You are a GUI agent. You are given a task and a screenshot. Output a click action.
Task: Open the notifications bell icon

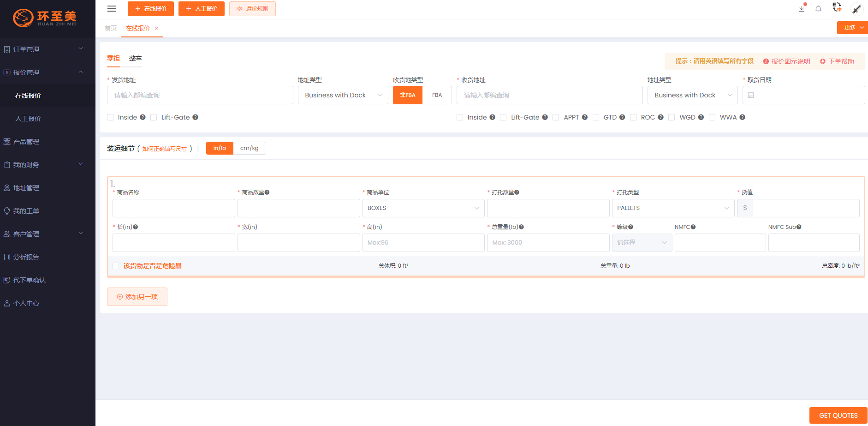(819, 9)
